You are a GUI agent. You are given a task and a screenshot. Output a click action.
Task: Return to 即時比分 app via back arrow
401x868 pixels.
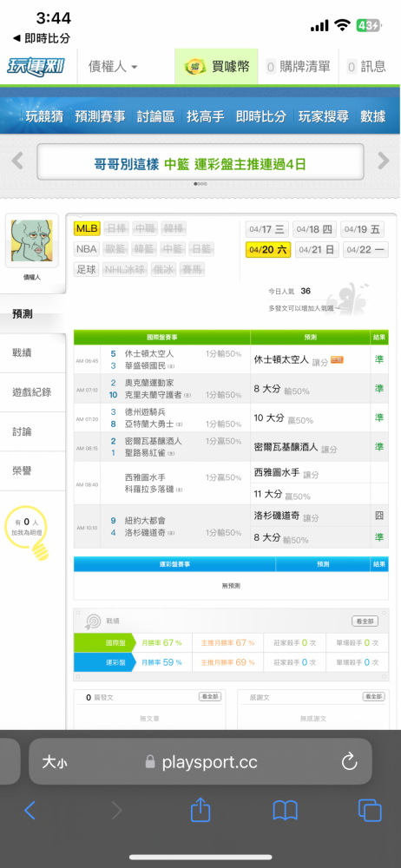(42, 38)
